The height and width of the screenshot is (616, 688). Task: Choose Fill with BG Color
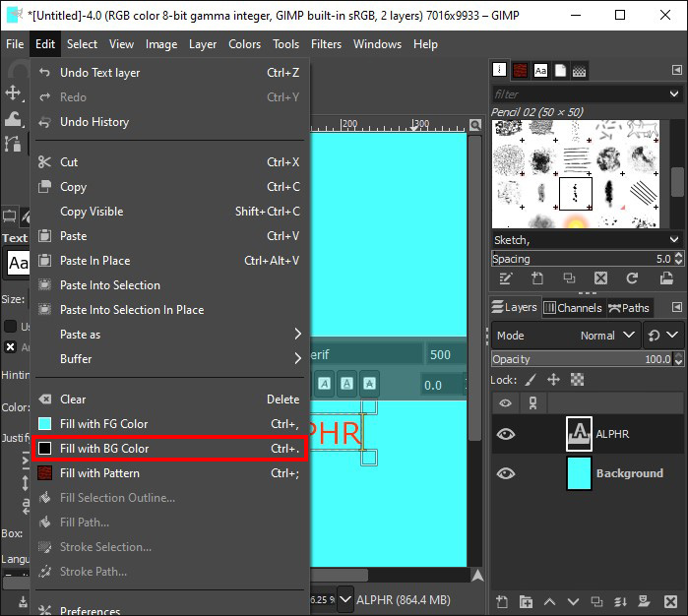pos(169,449)
